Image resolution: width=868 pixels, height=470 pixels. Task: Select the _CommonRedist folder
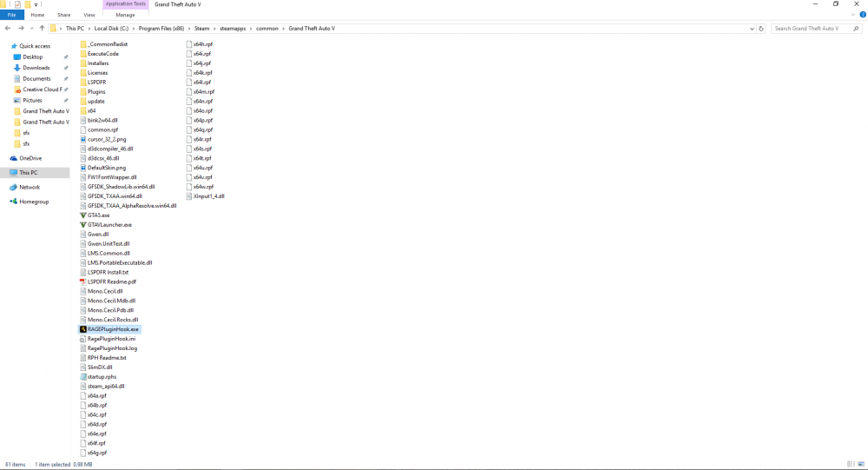pyautogui.click(x=103, y=44)
